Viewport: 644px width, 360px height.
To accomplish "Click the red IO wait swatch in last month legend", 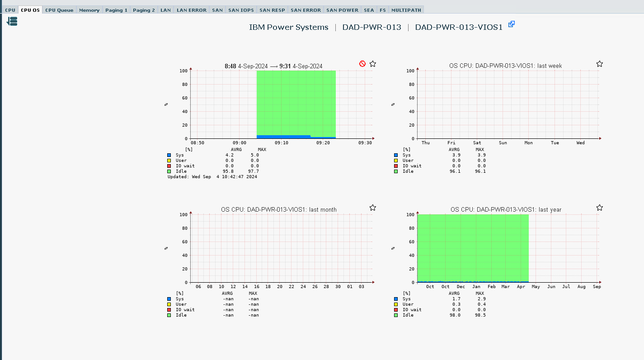I will point(169,310).
